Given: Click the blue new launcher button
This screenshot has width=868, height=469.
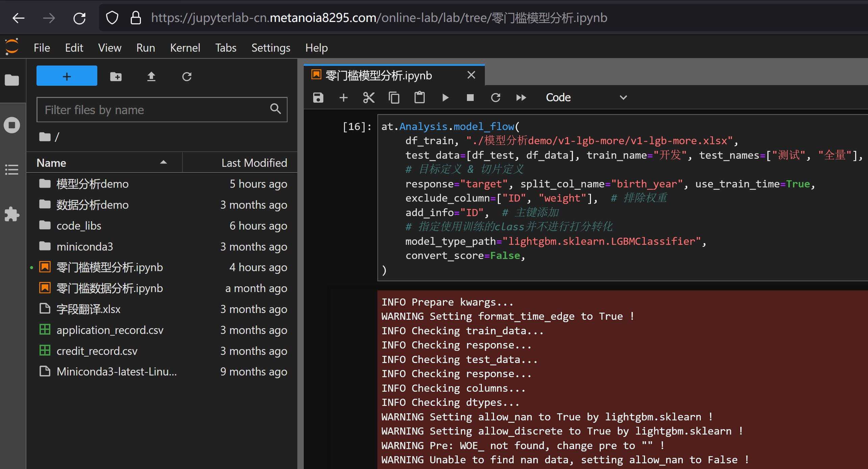Looking at the screenshot, I should click(67, 76).
